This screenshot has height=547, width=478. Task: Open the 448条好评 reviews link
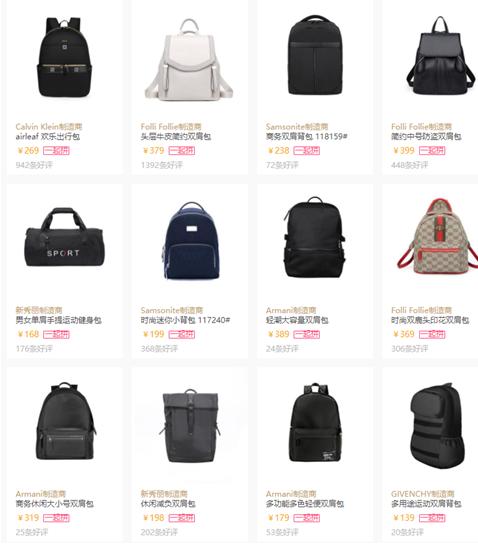pyautogui.click(x=409, y=165)
